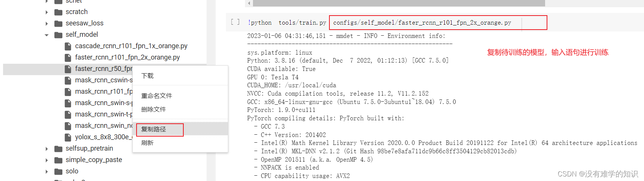This screenshot has height=181, width=644.
Task: Click the left scroll arrow of horizontal scrollbar
Action: pyautogui.click(x=249, y=3)
